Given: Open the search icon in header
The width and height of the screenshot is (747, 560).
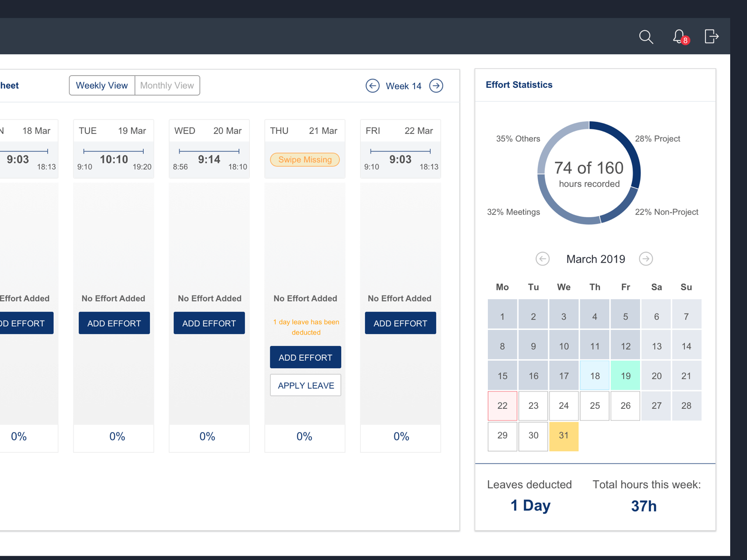Looking at the screenshot, I should pyautogui.click(x=646, y=37).
